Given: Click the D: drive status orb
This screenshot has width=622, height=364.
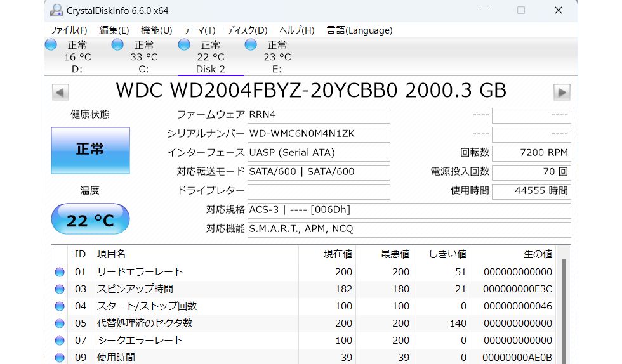Looking at the screenshot, I should [x=51, y=44].
